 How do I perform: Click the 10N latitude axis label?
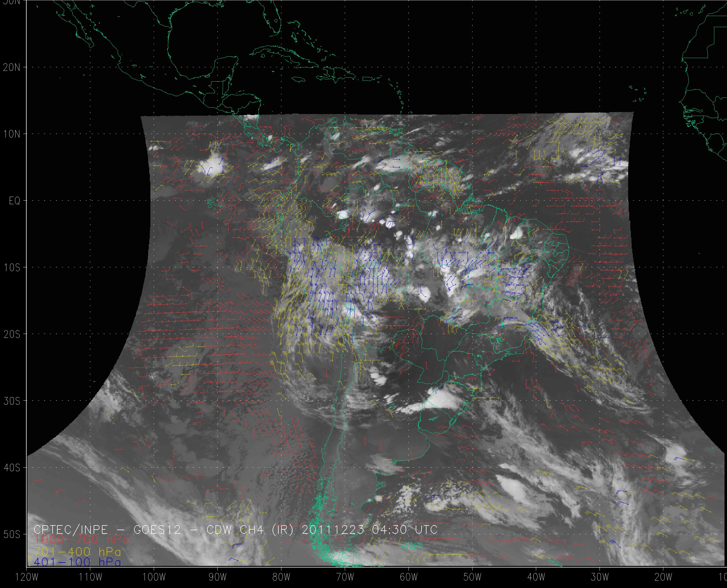[12, 134]
